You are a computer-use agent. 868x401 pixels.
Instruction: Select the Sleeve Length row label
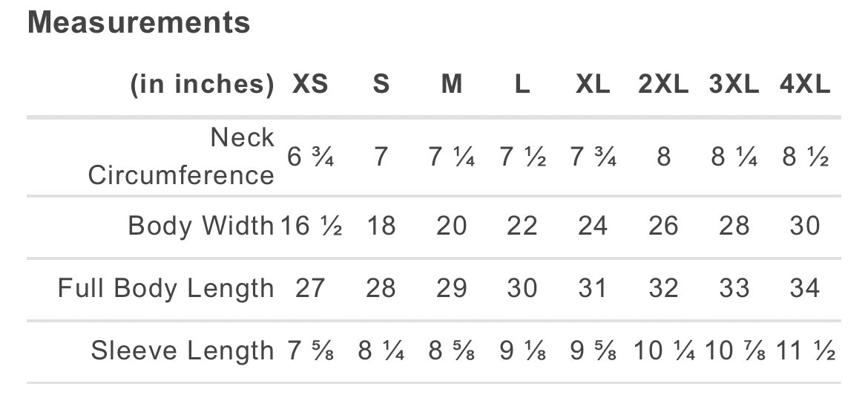tap(182, 351)
